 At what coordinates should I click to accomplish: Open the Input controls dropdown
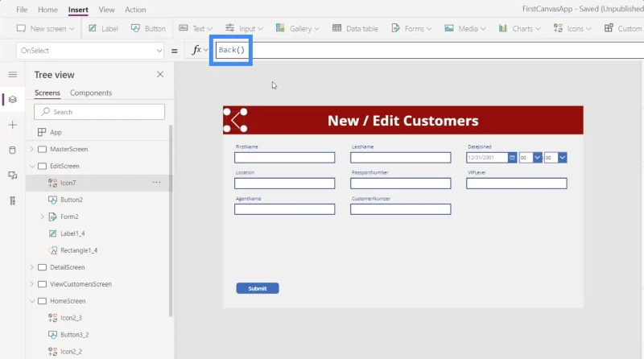[x=244, y=28]
